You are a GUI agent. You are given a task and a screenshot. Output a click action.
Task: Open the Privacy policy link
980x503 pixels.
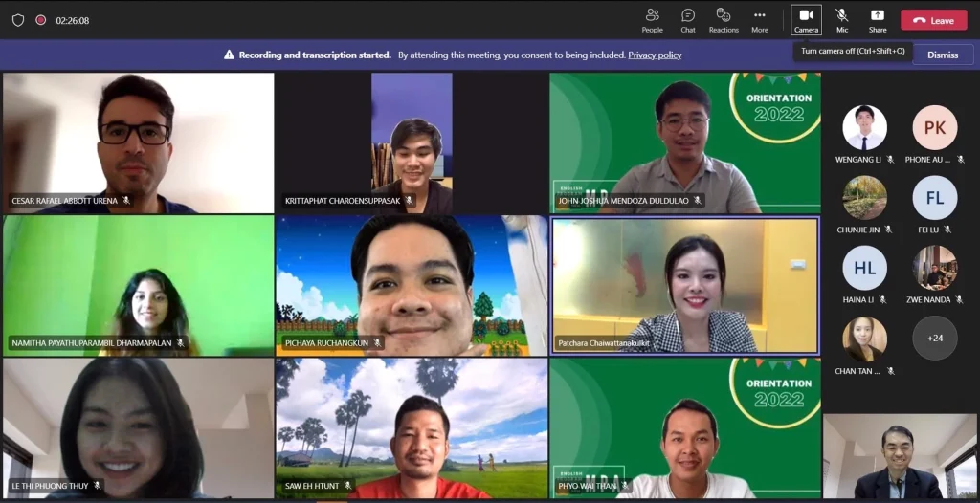(x=655, y=55)
